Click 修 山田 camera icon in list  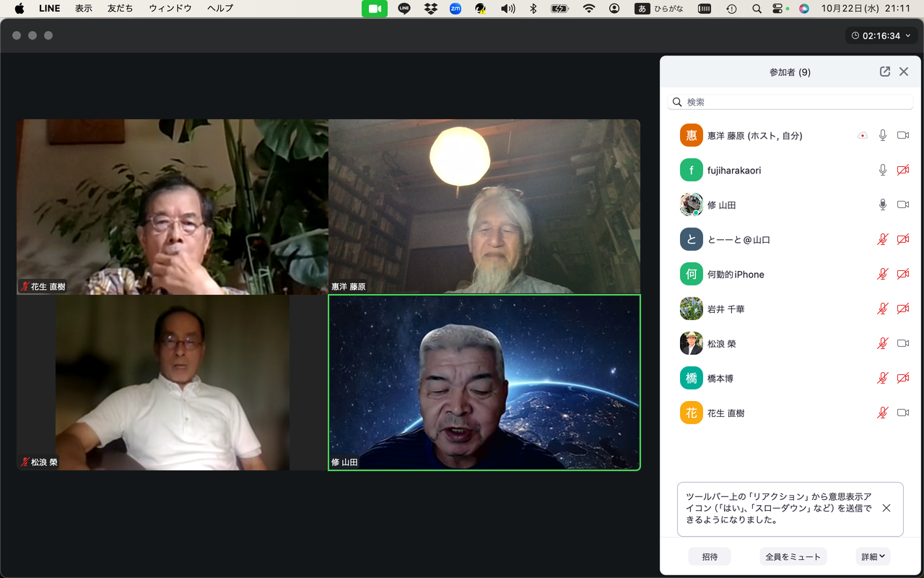coord(903,204)
